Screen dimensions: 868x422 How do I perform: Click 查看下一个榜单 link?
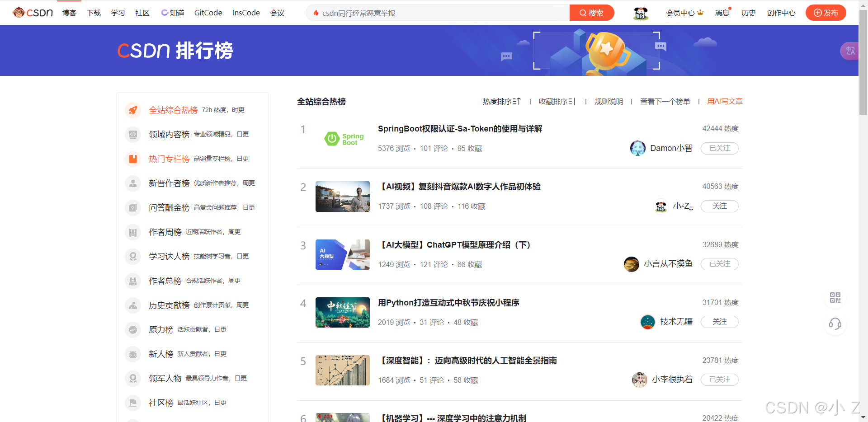click(665, 102)
